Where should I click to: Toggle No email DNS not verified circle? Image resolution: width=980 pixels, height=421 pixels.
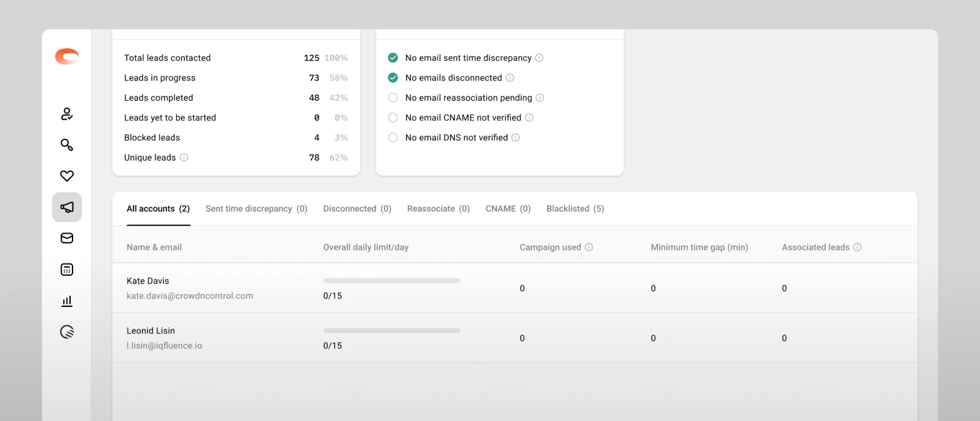click(393, 137)
